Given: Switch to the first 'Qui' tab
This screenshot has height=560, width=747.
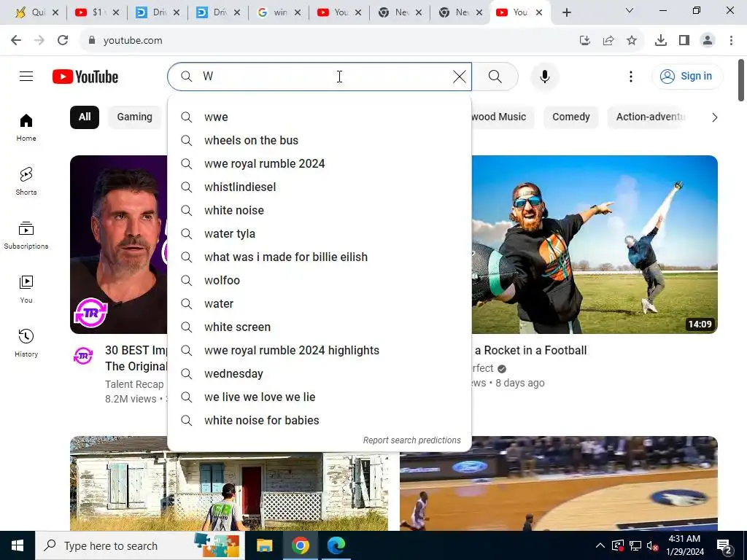Looking at the screenshot, I should point(36,12).
